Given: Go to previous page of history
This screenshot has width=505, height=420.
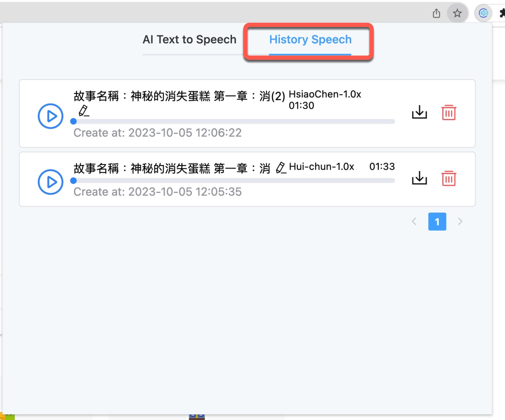Looking at the screenshot, I should (x=414, y=221).
